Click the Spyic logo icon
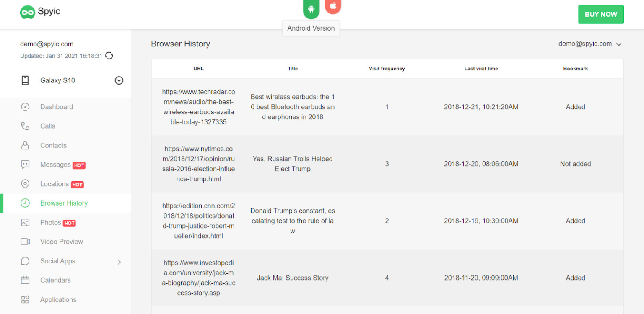Viewport: 644px width, 314px height. [28, 12]
